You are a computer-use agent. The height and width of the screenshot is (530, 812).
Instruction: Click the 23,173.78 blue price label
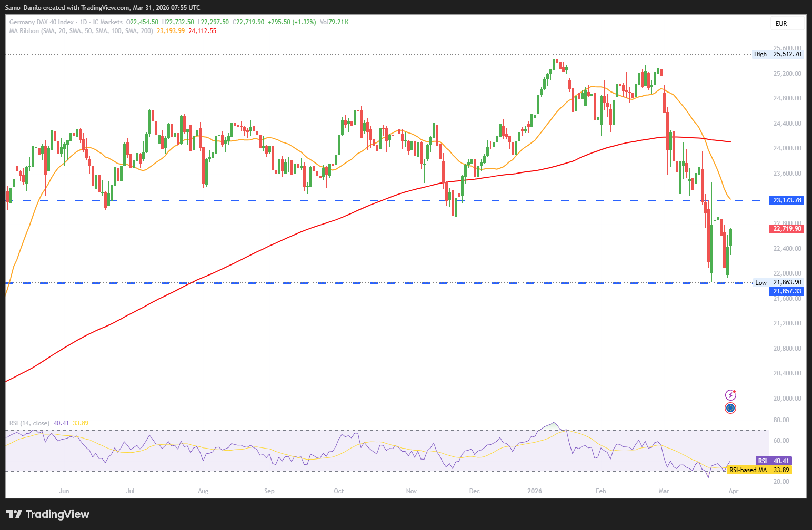[787, 200]
